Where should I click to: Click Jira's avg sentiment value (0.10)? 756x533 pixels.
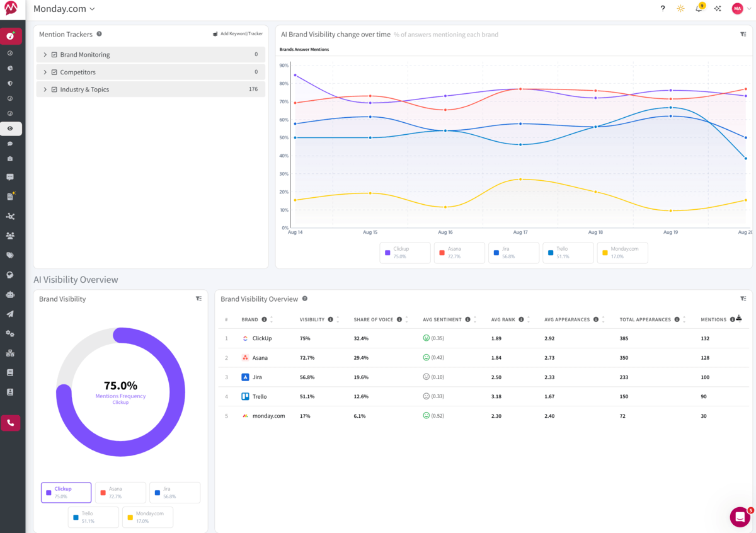(x=438, y=377)
